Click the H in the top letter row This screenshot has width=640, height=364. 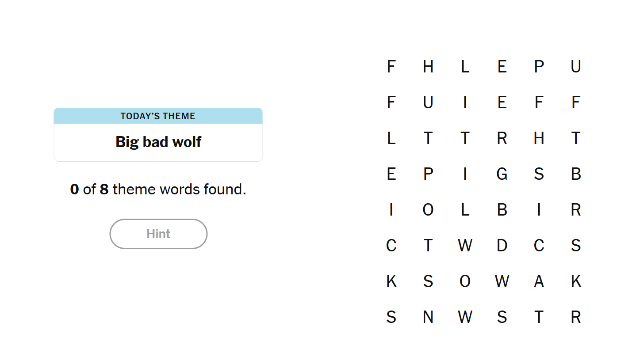[428, 67]
